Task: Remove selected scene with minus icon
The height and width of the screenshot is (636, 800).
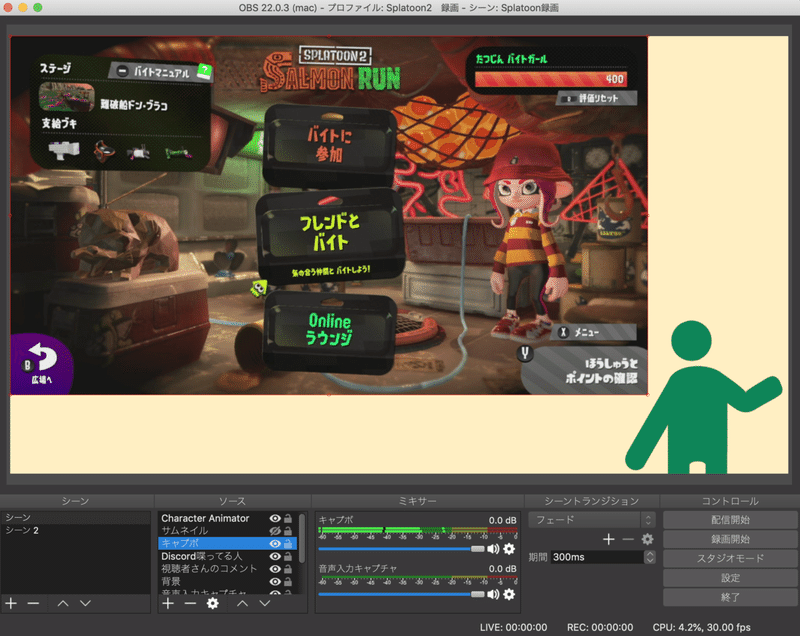Action: click(34, 603)
